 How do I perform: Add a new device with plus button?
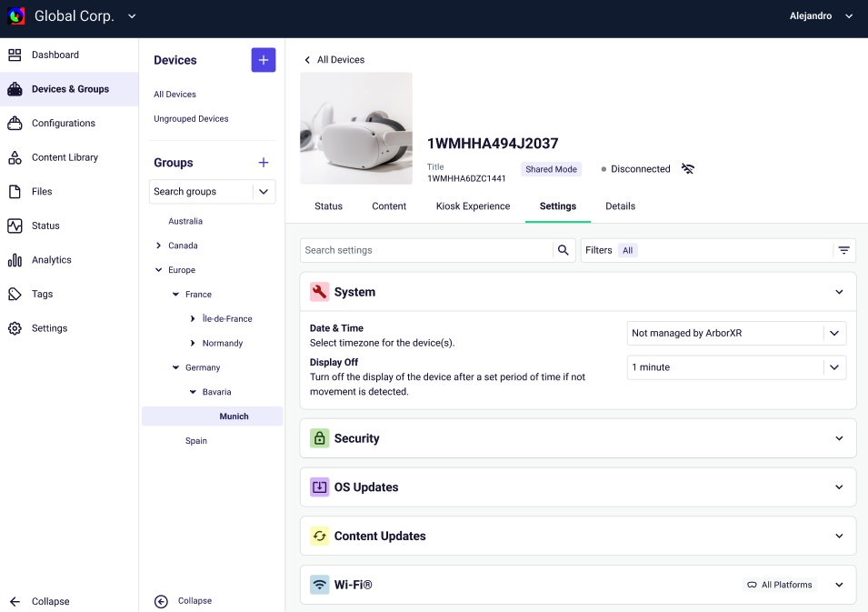264,60
